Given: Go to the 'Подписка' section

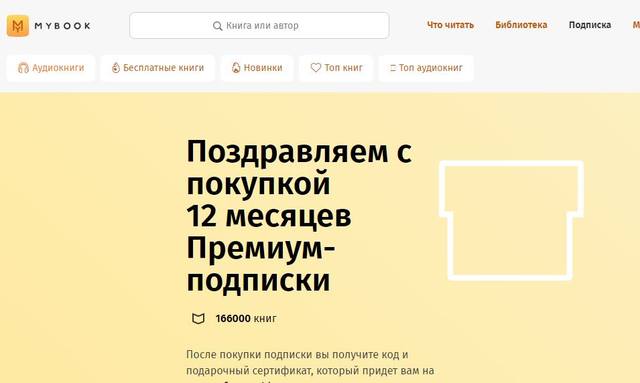Looking at the screenshot, I should [x=590, y=25].
